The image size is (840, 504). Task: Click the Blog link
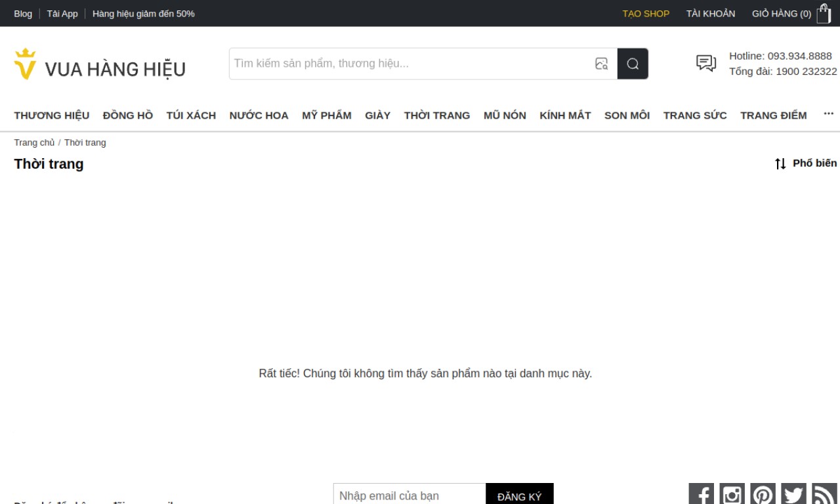23,14
